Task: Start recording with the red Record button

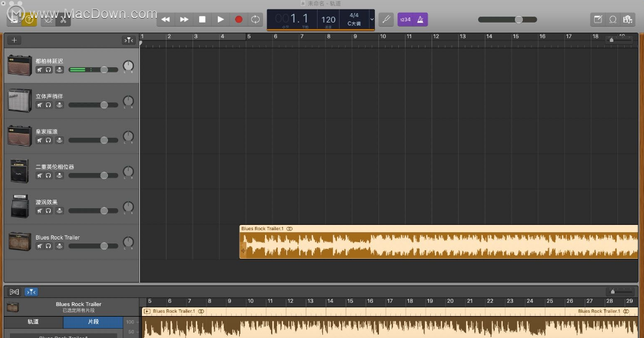Action: point(238,19)
